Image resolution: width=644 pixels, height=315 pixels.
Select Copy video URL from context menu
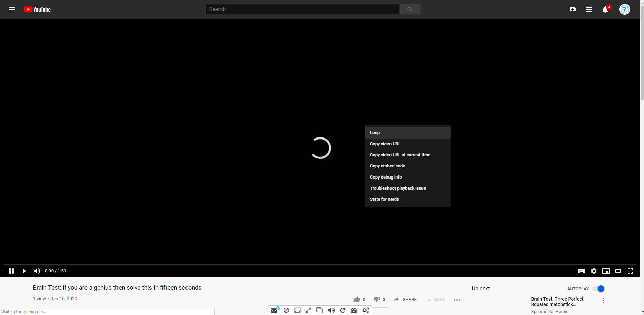pos(385,144)
